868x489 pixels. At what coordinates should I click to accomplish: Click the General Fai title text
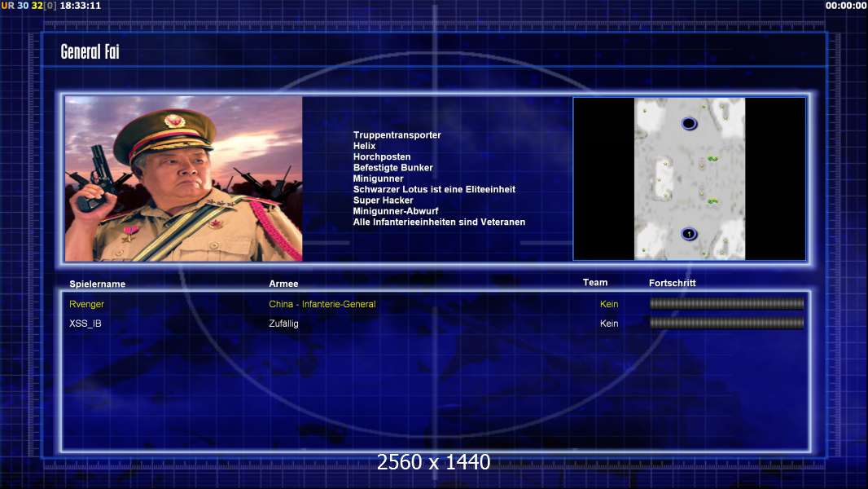point(90,52)
